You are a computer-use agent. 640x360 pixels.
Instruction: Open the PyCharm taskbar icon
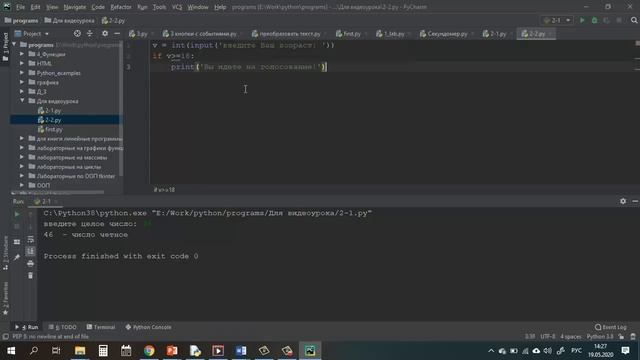point(310,351)
